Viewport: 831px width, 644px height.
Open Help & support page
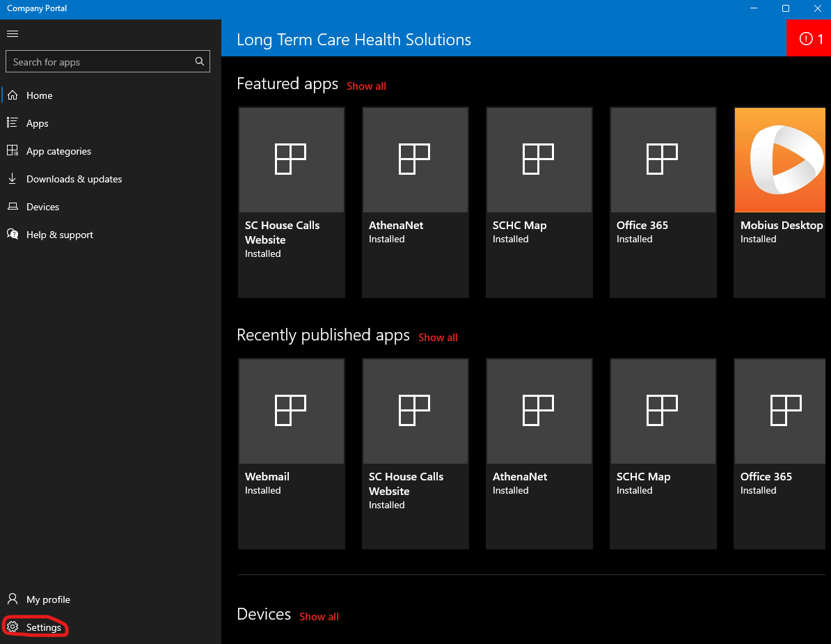click(x=110, y=235)
